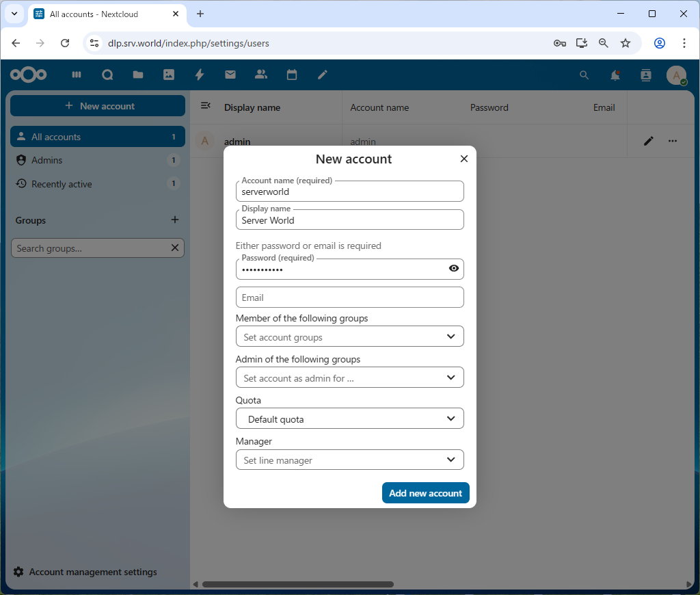Collapse the navigation sidebar toggle
Screen dimensions: 700x595
coord(205,105)
